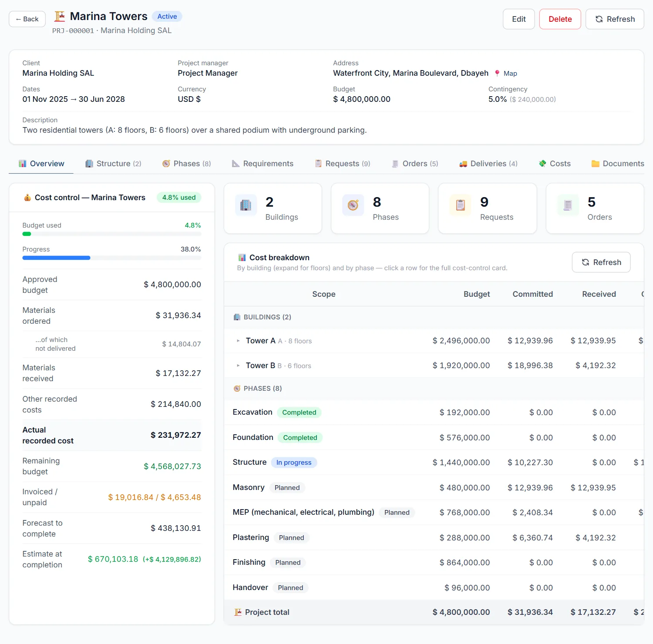Click the Requests card clipboard icon
Viewport: 653px width, 644px height.
pyautogui.click(x=461, y=205)
